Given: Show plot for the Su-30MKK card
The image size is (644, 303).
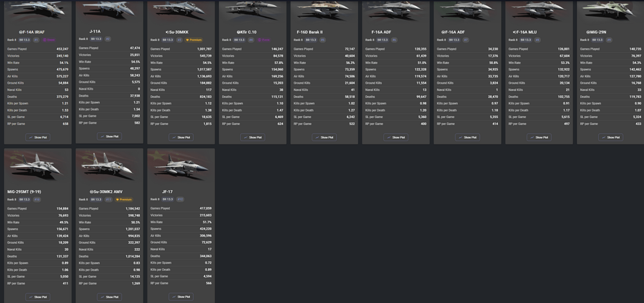Looking at the screenshot, I should click(181, 137).
